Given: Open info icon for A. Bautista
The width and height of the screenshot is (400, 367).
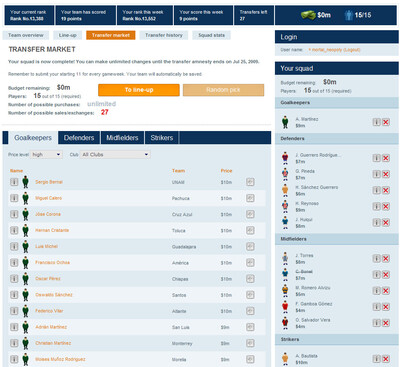Looking at the screenshot, I should pyautogui.click(x=376, y=359).
